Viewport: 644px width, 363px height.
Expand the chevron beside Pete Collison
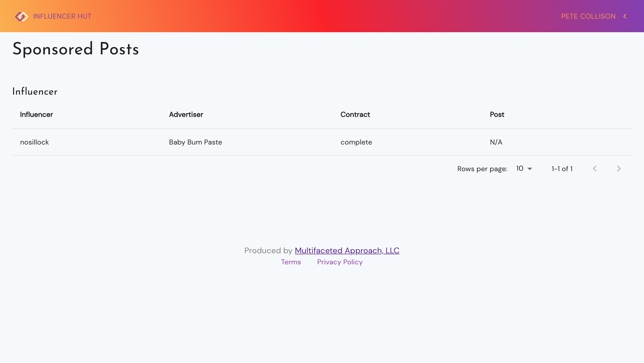click(x=625, y=16)
